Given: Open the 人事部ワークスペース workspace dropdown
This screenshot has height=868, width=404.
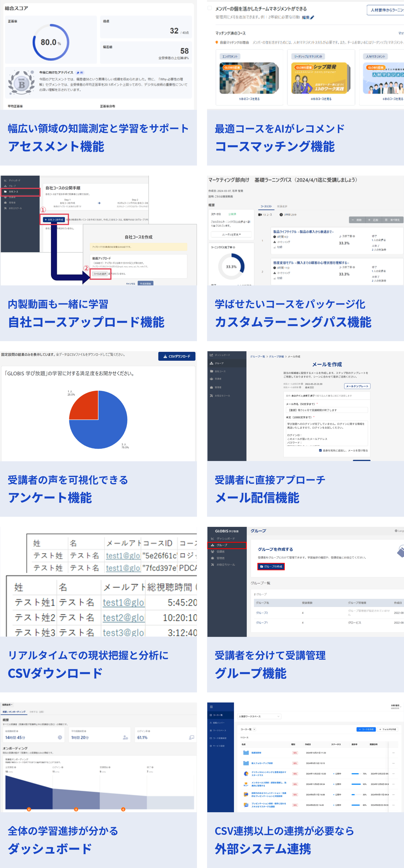Looking at the screenshot, I should point(259,716).
